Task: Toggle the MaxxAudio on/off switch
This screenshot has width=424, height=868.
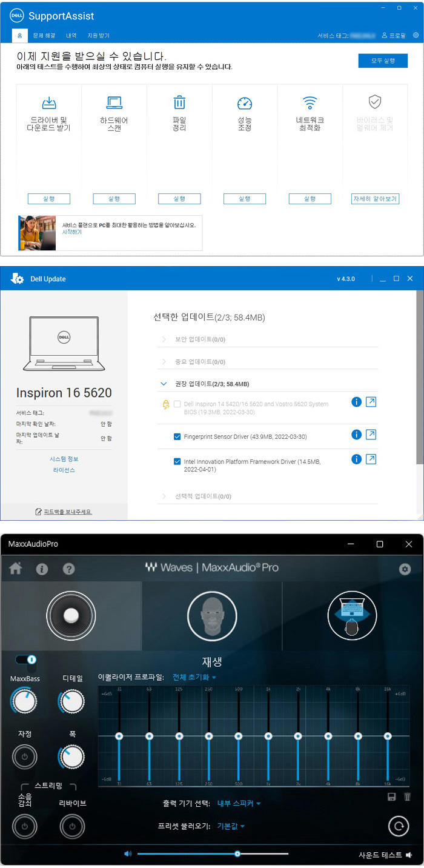Action: 26,659
